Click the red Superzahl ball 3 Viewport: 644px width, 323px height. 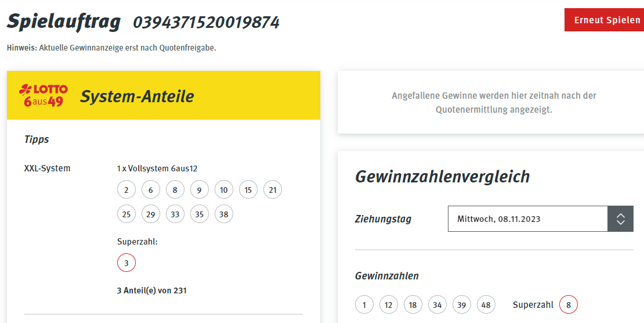click(x=126, y=263)
